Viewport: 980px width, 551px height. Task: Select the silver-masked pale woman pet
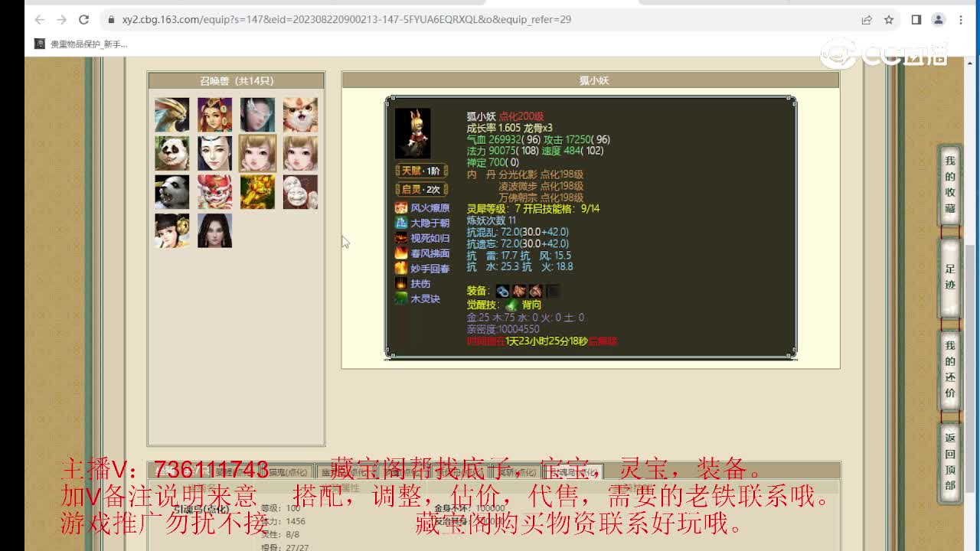point(257,115)
